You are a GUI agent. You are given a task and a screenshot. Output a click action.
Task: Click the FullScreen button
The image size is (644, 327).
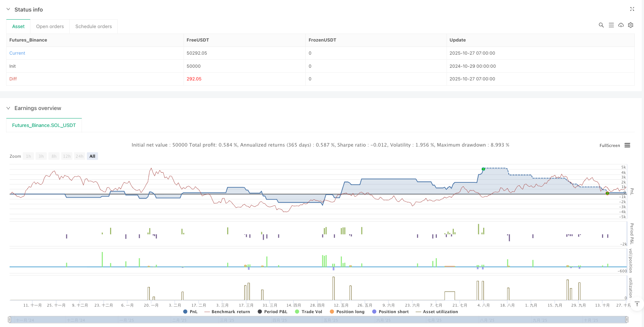[609, 145]
